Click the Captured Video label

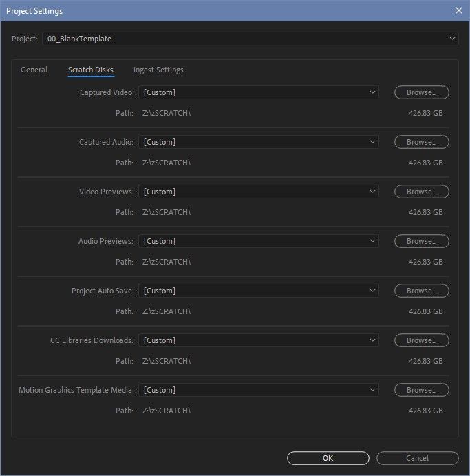(x=107, y=92)
